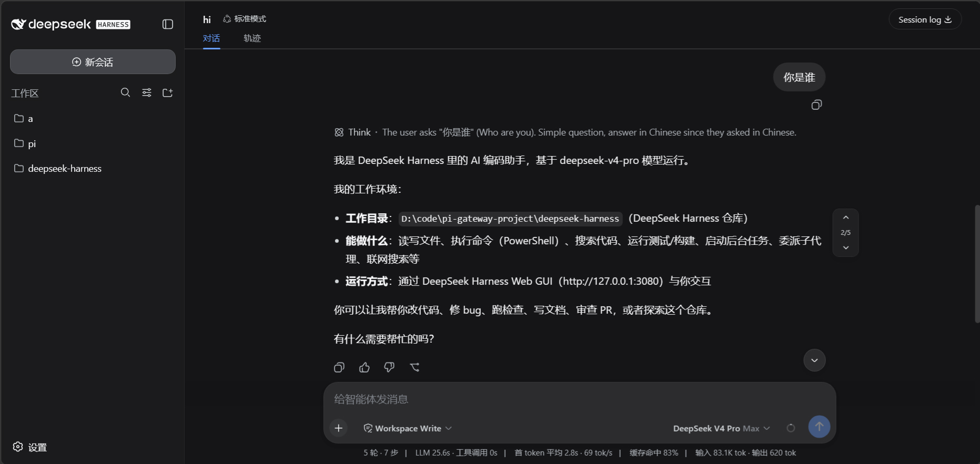
Task: Click the working directory path code
Action: (510, 219)
